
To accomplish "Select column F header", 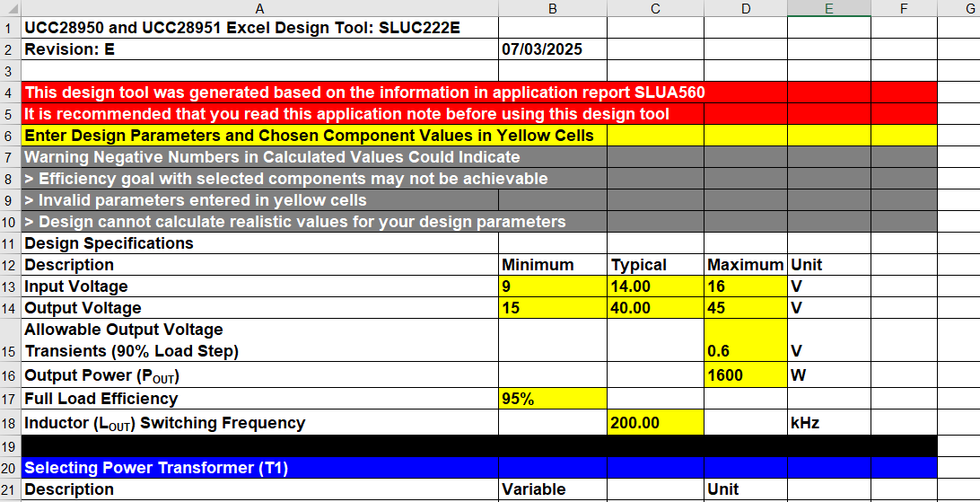I will 904,8.
